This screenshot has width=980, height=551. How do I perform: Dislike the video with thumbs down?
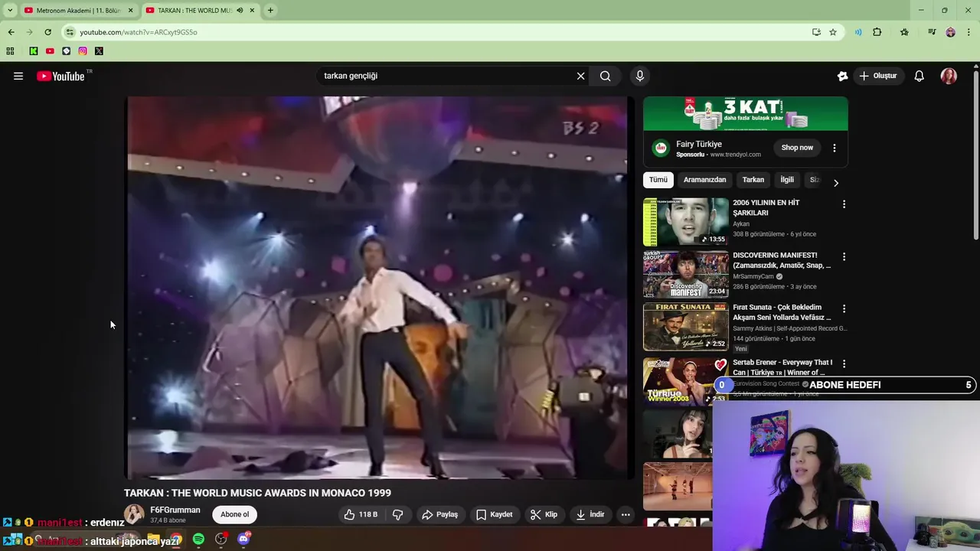(x=398, y=514)
